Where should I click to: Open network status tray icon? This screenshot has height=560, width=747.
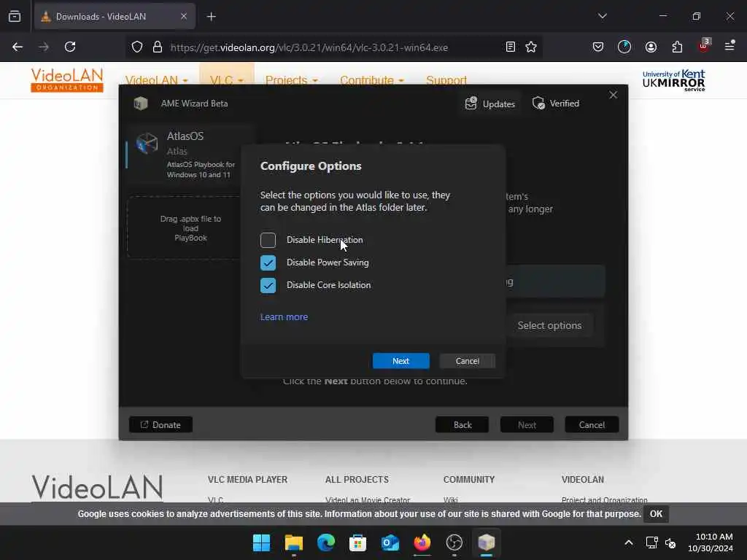click(x=651, y=542)
